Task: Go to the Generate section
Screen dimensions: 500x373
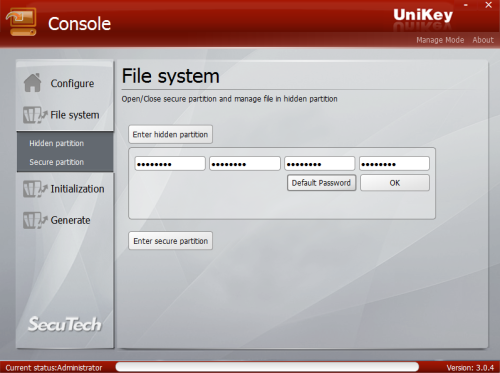Action: (x=70, y=220)
